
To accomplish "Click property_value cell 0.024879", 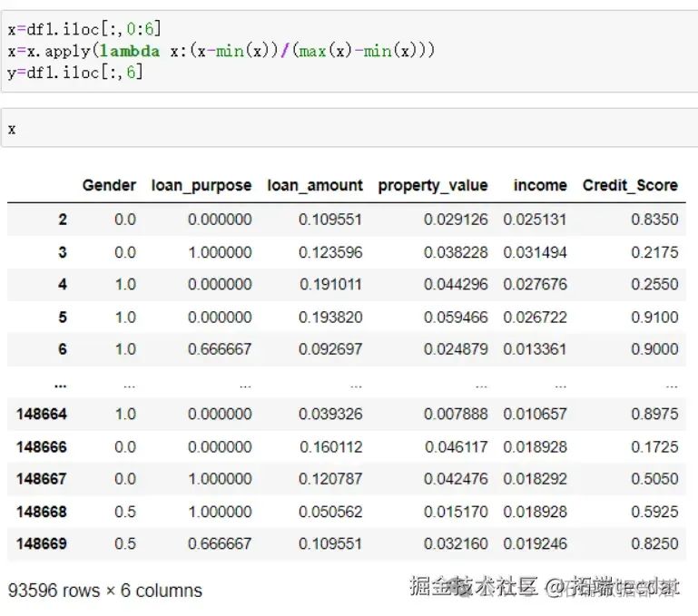I will coord(456,349).
